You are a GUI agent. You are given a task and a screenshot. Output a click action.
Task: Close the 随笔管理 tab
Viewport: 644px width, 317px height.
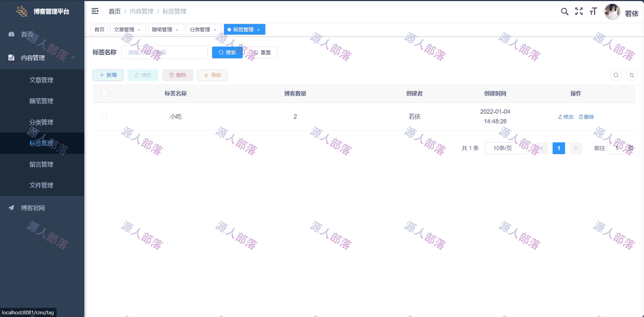pyautogui.click(x=177, y=30)
